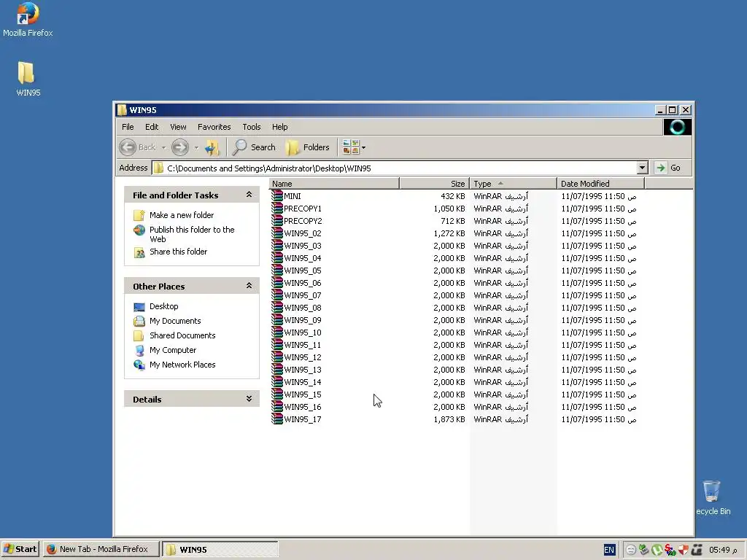
Task: Select the WIN95_04 archive icon
Action: pyautogui.click(x=276, y=258)
